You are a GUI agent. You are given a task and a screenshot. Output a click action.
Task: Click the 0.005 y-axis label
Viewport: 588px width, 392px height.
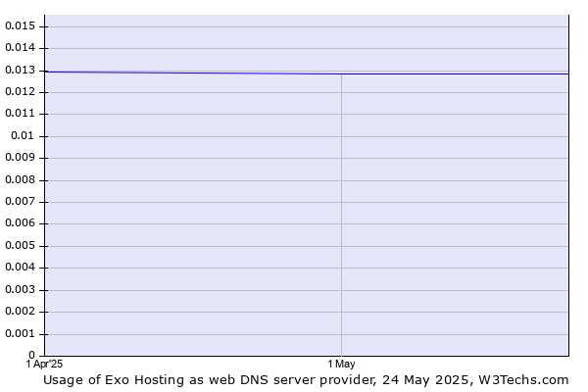(20, 246)
